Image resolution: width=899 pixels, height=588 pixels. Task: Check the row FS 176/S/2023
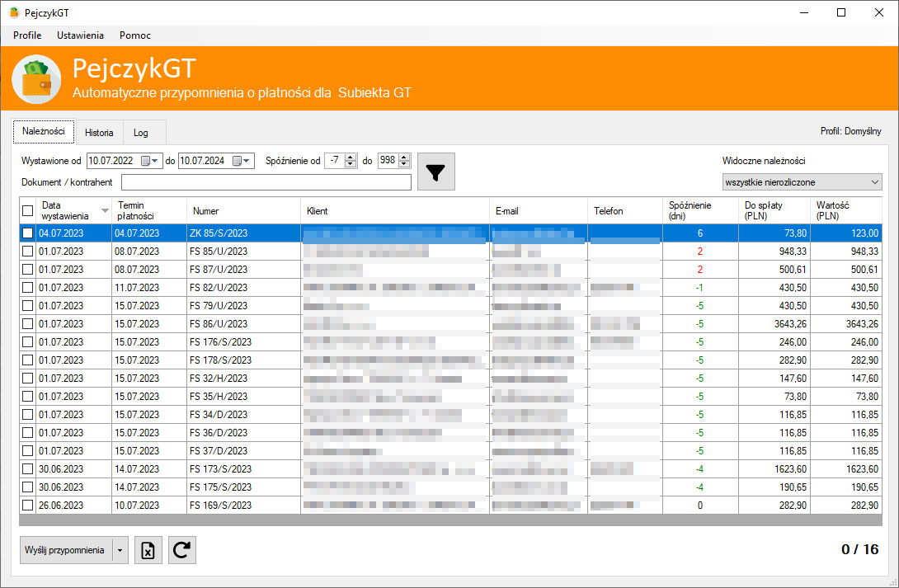27,342
